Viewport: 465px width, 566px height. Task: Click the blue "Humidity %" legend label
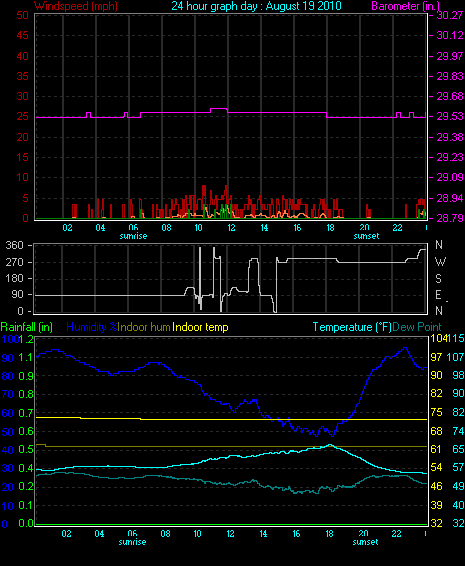[x=92, y=327]
